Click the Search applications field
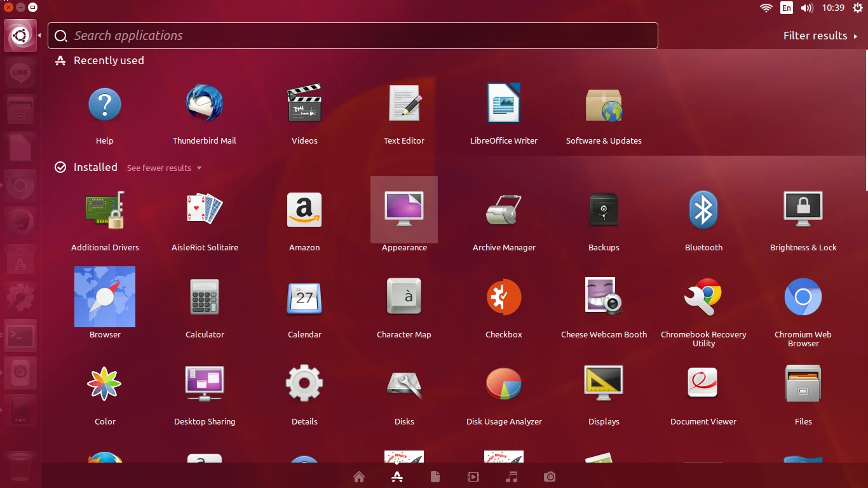This screenshot has height=488, width=868. pyautogui.click(x=353, y=36)
